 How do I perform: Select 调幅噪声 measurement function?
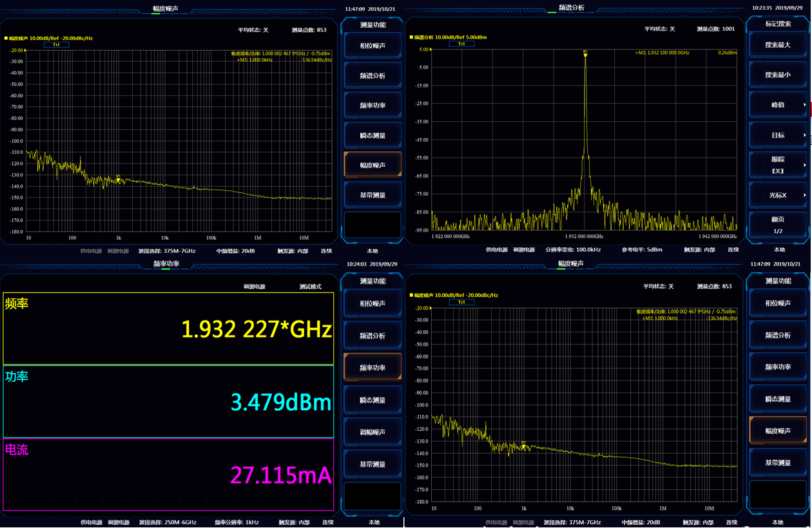pos(372,432)
